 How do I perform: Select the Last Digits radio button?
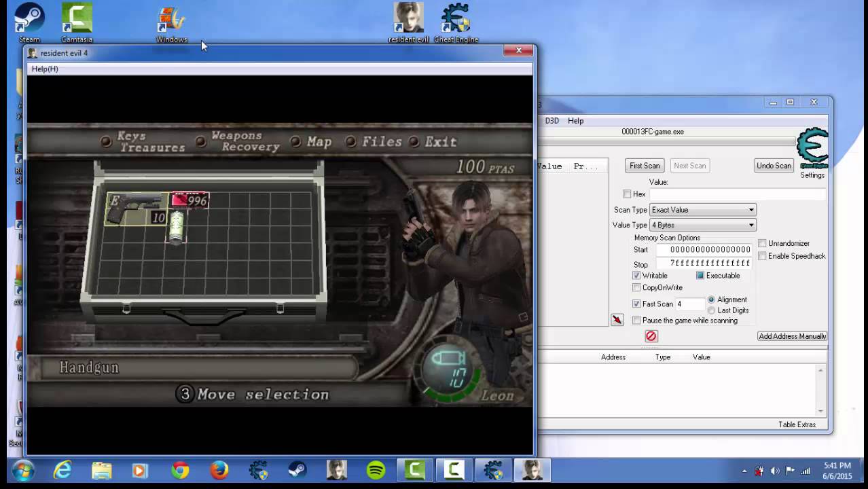pos(711,310)
